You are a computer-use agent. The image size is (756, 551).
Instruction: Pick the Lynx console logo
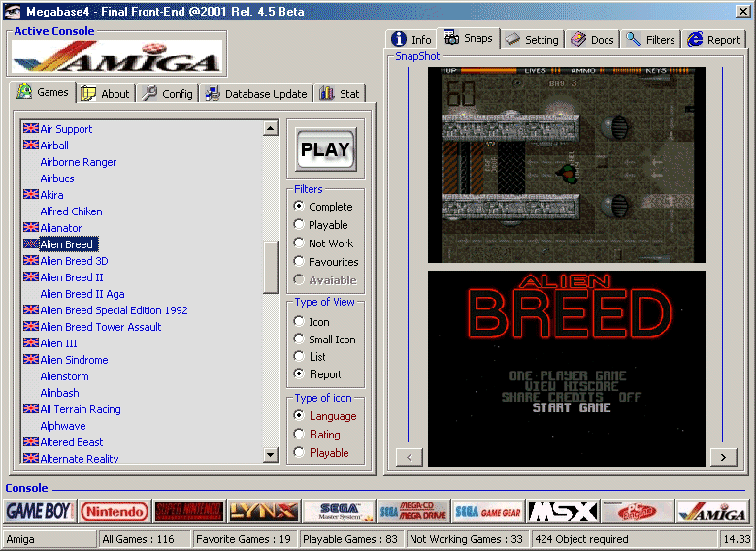264,511
